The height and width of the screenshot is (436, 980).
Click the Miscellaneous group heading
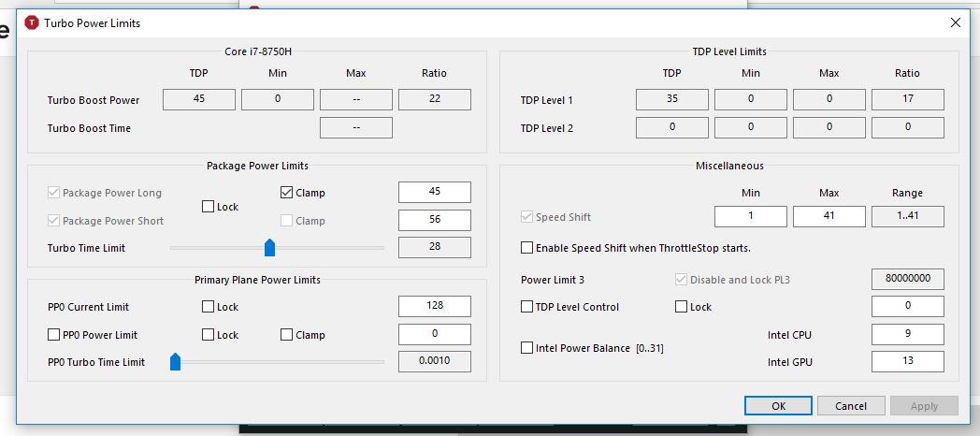729,166
